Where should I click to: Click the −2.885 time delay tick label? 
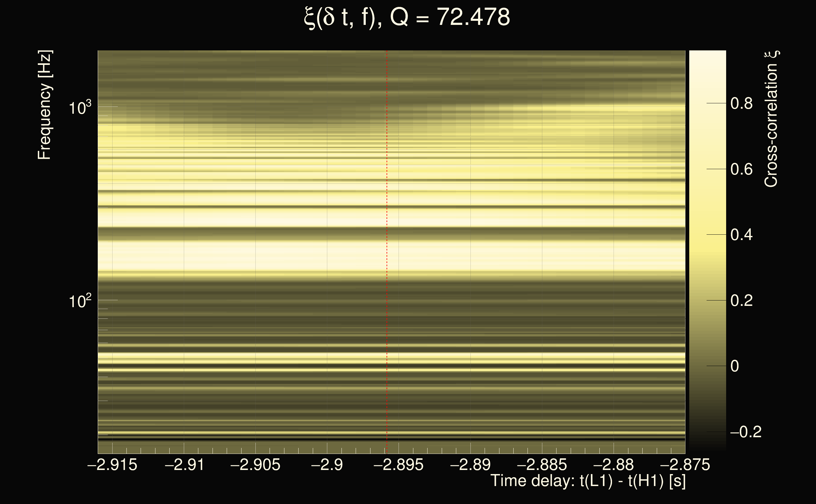click(x=542, y=465)
